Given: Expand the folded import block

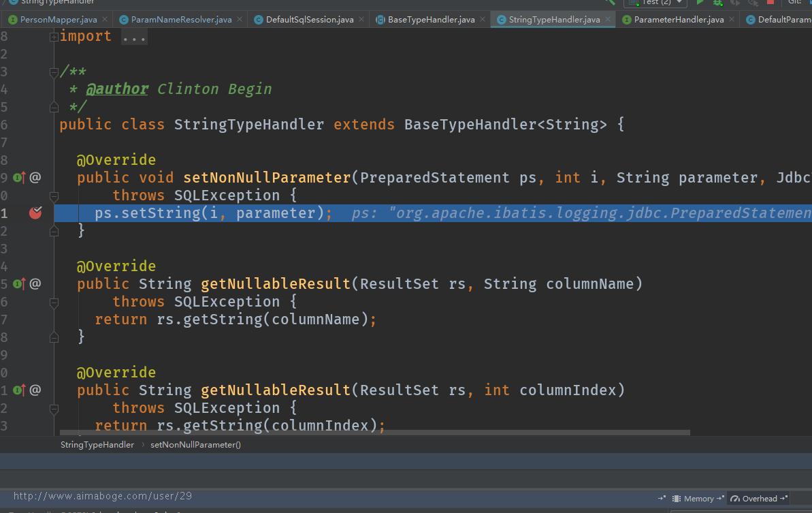Looking at the screenshot, I should coord(54,37).
